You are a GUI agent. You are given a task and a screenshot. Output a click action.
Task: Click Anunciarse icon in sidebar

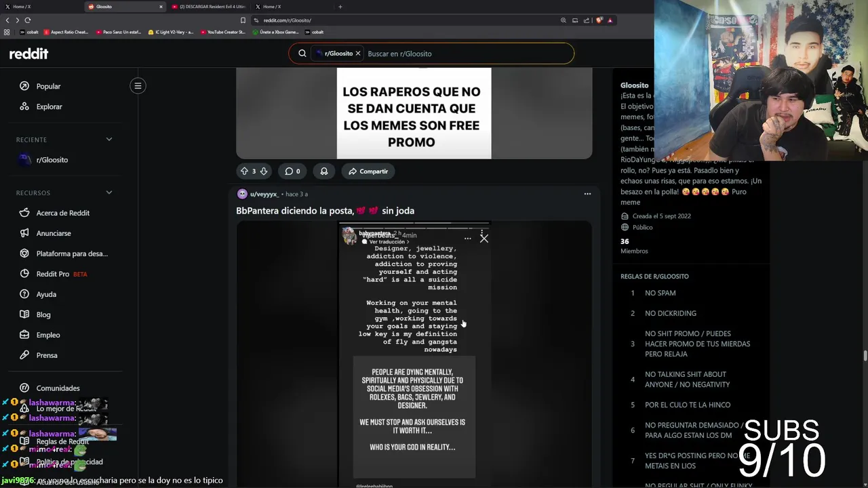click(24, 233)
